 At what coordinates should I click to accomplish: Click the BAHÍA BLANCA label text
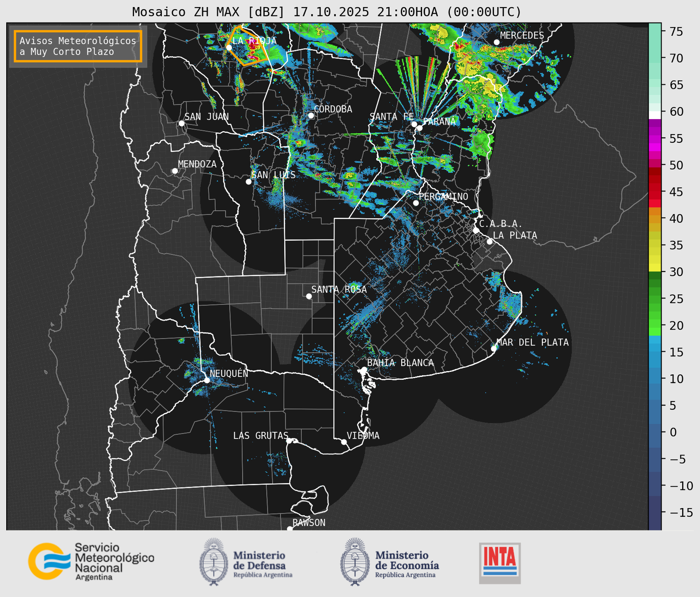400,363
